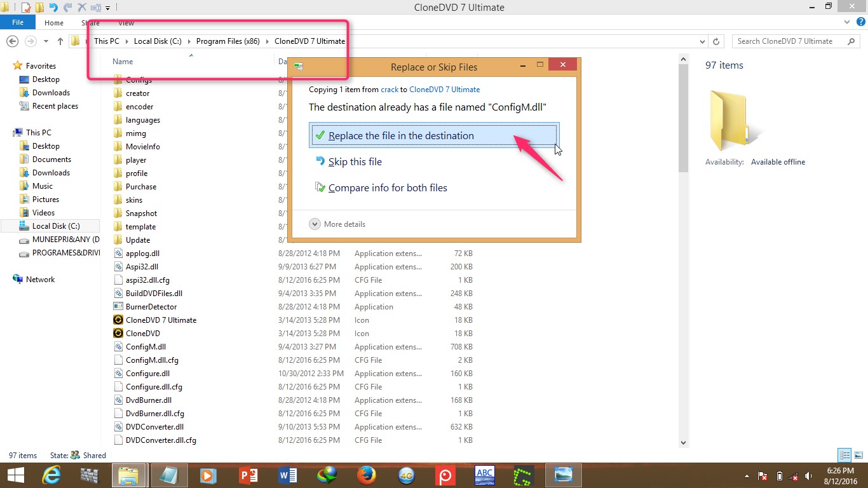The image size is (868, 488).
Task: Select the CloneDVD 7 Ultimate icon file
Action: pos(118,320)
